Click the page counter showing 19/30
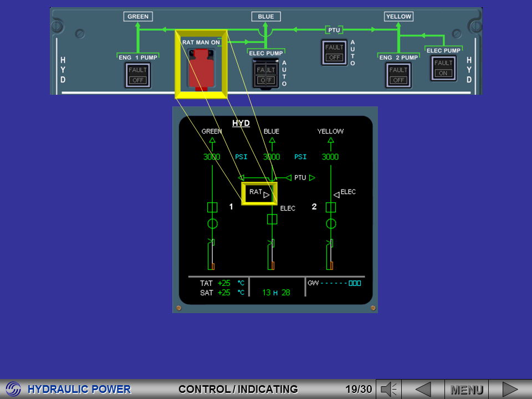Screen dimensions: 532x399 (x=359, y=388)
